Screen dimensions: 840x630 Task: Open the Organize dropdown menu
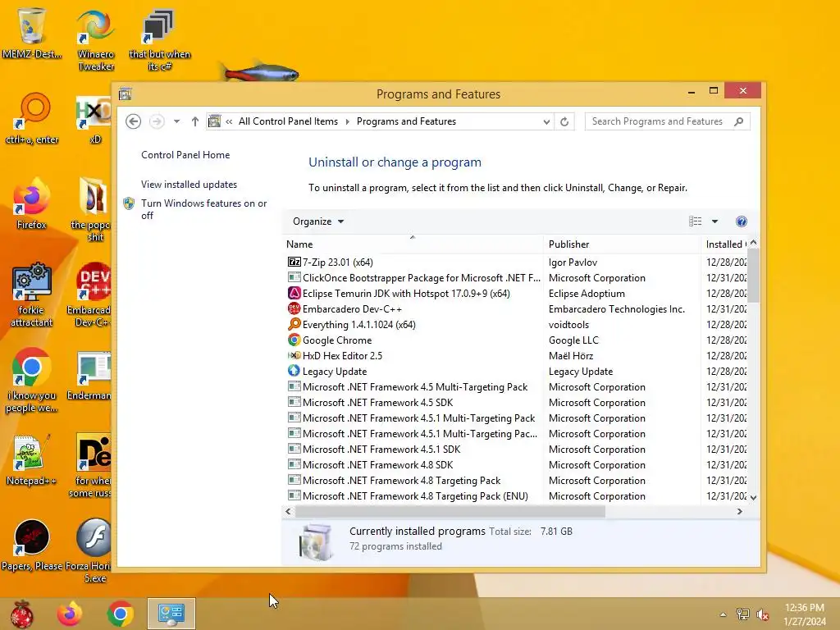[x=317, y=221]
